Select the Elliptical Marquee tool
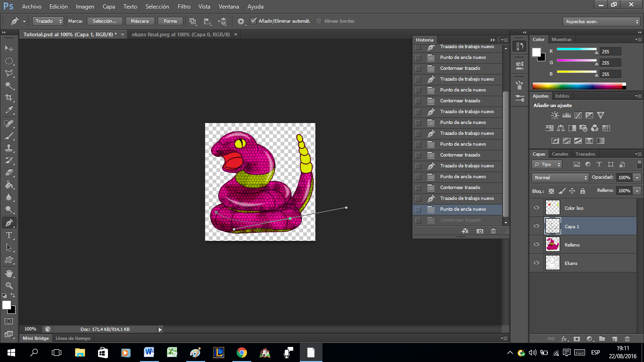Viewport: 644px width, 362px height. point(9,61)
